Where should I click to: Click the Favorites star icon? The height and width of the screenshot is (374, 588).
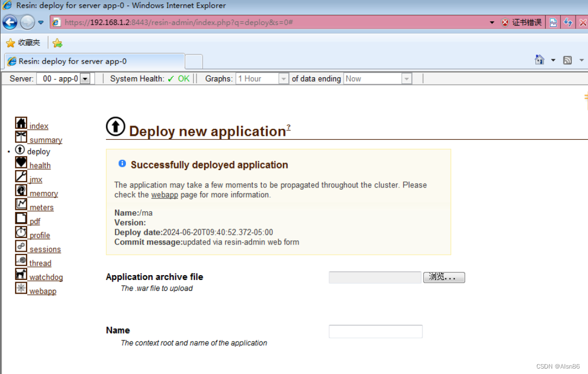pos(10,43)
